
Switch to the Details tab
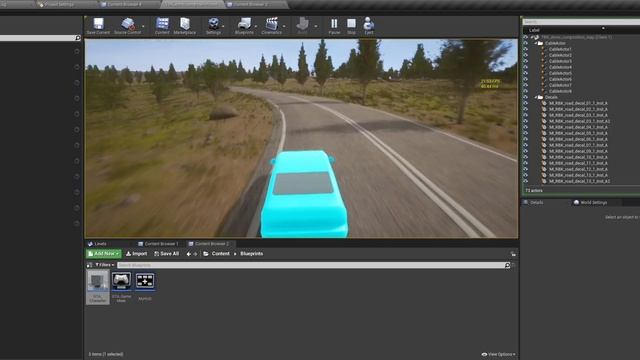point(533,202)
